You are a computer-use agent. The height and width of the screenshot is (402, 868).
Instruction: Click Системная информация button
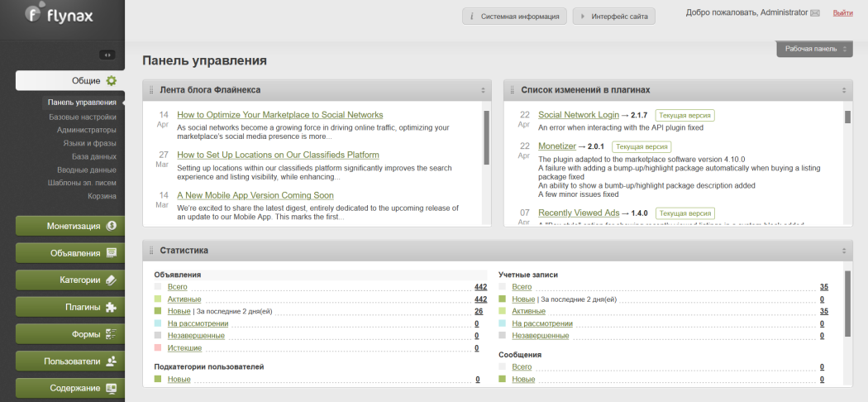(515, 17)
